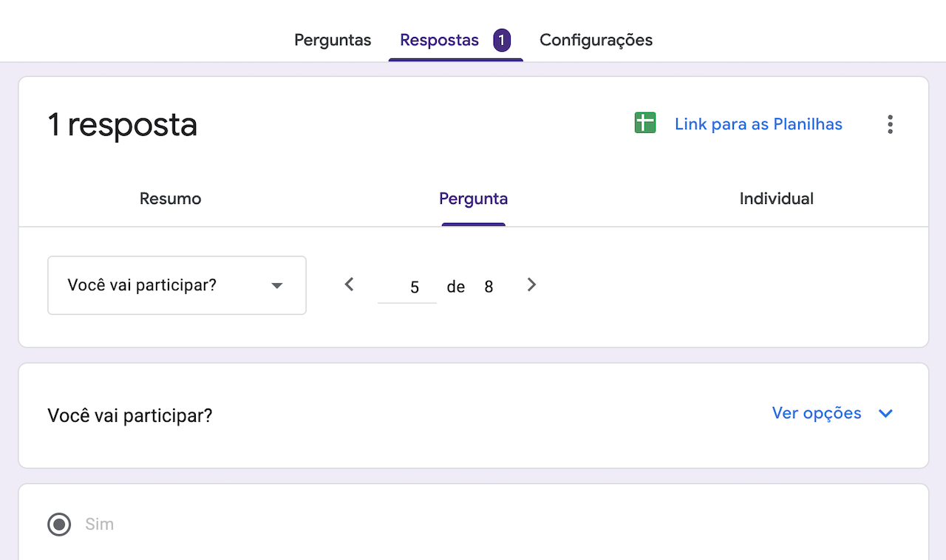Image resolution: width=946 pixels, height=560 pixels.
Task: Click the Ver opções link
Action: pos(817,414)
